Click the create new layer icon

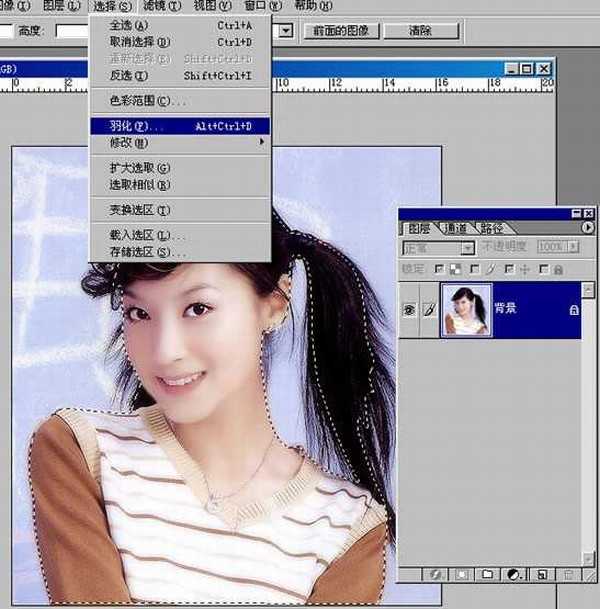pyautogui.click(x=541, y=575)
